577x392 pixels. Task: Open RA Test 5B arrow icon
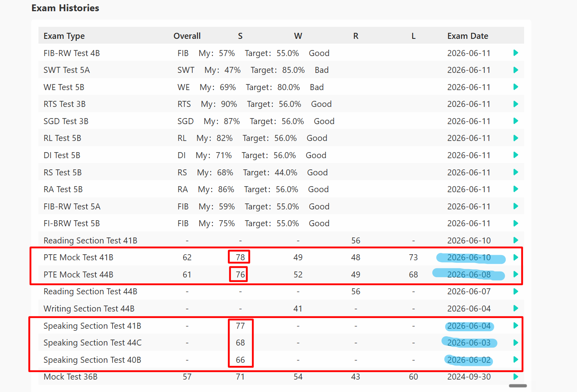point(516,189)
